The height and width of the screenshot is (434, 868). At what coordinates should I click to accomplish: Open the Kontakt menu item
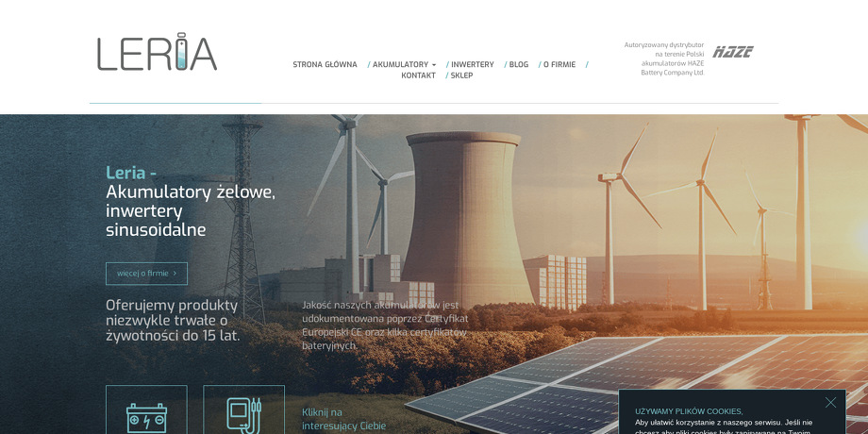418,75
